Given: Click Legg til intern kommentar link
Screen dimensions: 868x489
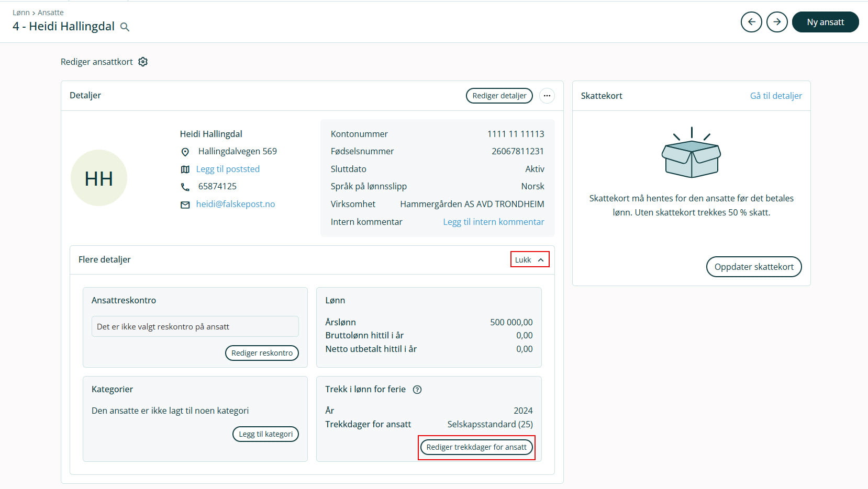Looking at the screenshot, I should [x=493, y=222].
